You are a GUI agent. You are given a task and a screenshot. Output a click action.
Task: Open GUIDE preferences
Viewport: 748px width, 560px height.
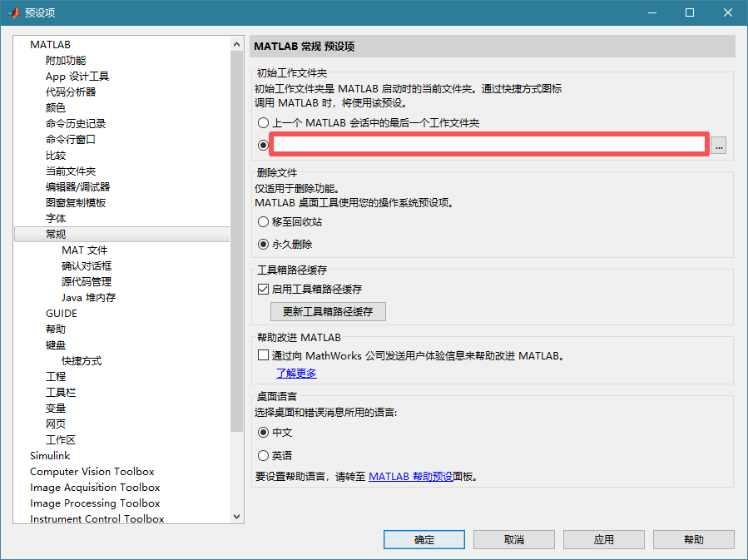point(61,314)
